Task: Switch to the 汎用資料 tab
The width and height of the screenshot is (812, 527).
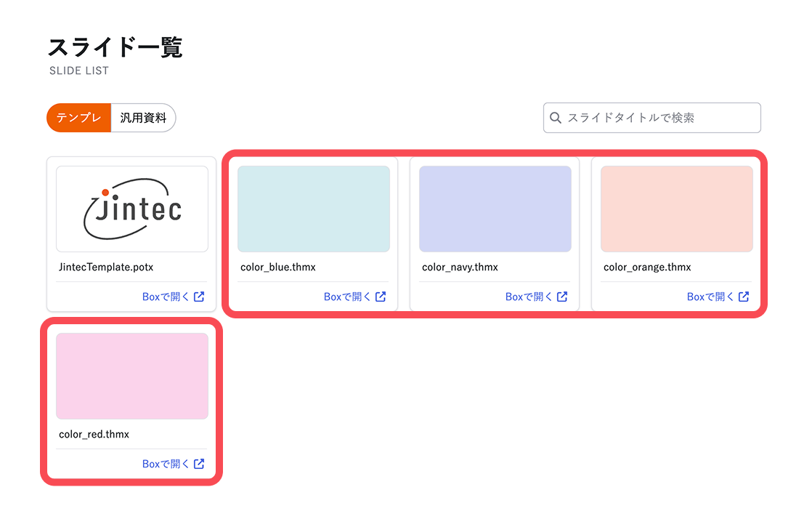Action: pyautogui.click(x=143, y=118)
